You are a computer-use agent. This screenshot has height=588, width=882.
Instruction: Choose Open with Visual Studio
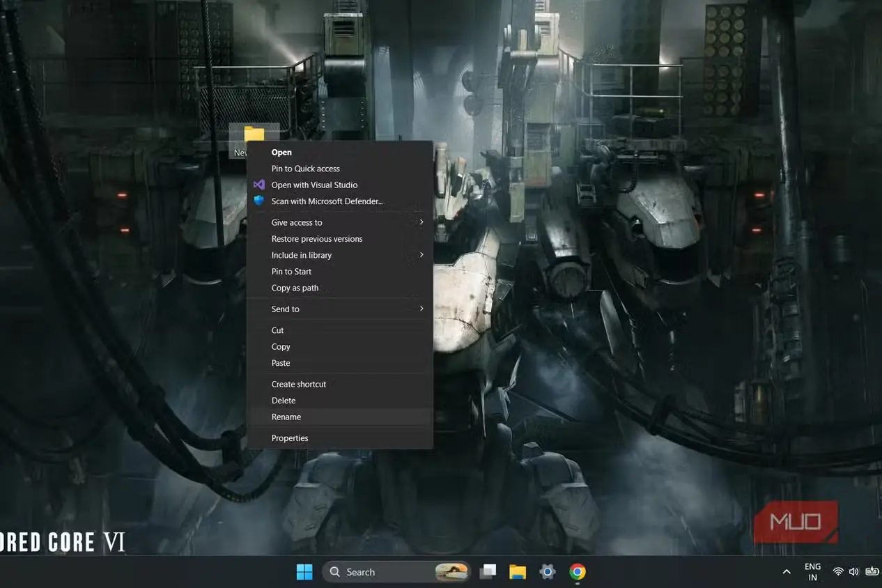pos(340,185)
